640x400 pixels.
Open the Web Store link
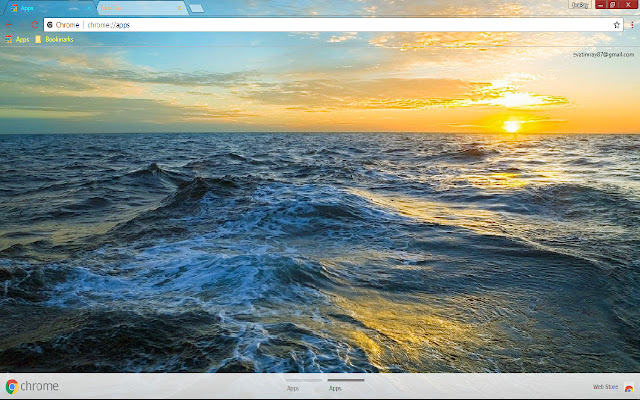click(605, 387)
